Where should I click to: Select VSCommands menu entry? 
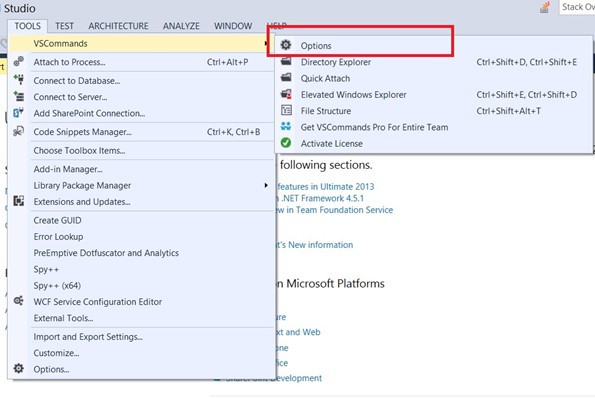[140, 44]
